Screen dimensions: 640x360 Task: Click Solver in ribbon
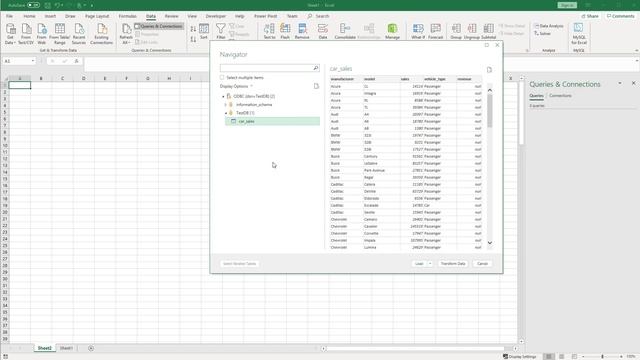(x=542, y=33)
